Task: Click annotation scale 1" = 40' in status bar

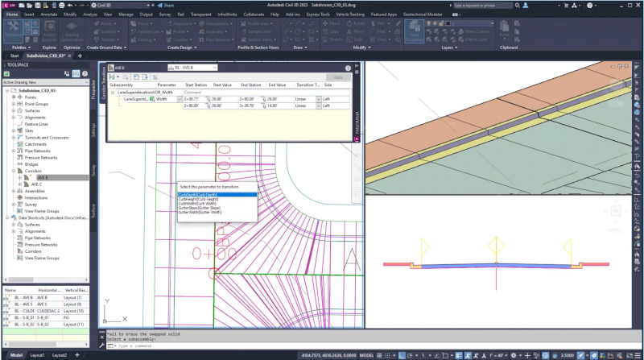Action: pos(497,355)
